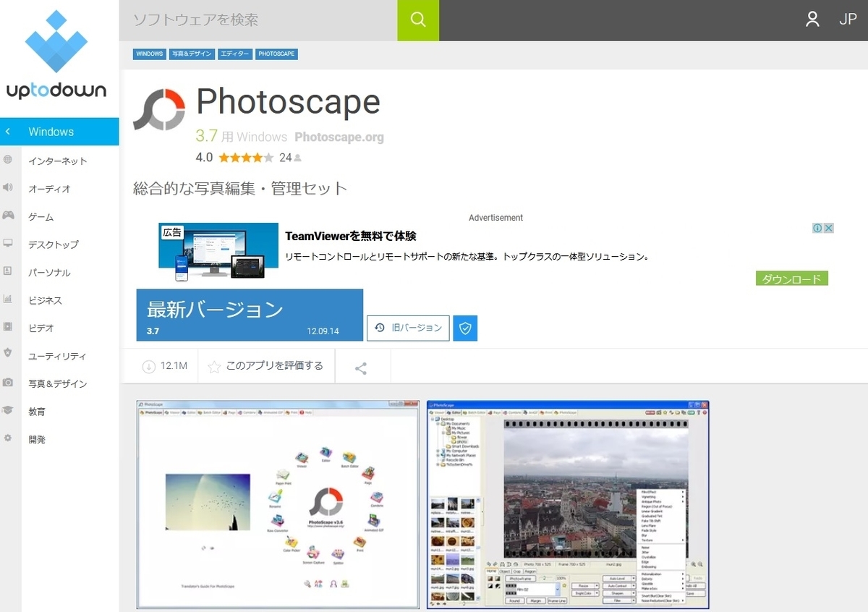
Task: Close the TeamViewer advertisement
Action: 827,227
